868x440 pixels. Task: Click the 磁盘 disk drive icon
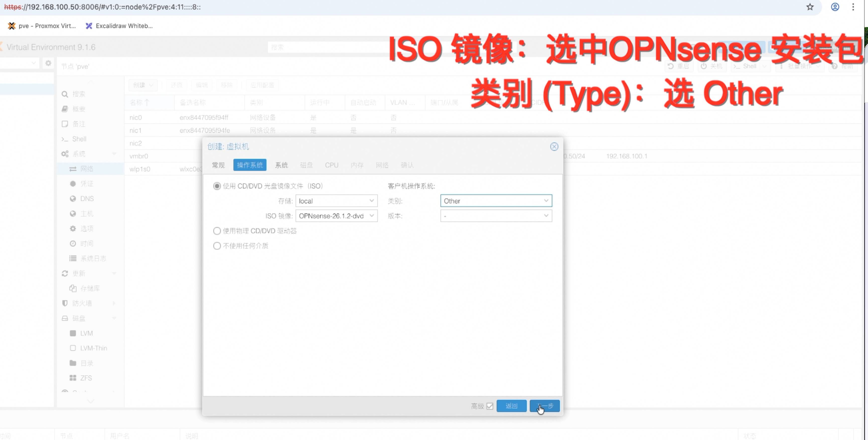tap(65, 318)
